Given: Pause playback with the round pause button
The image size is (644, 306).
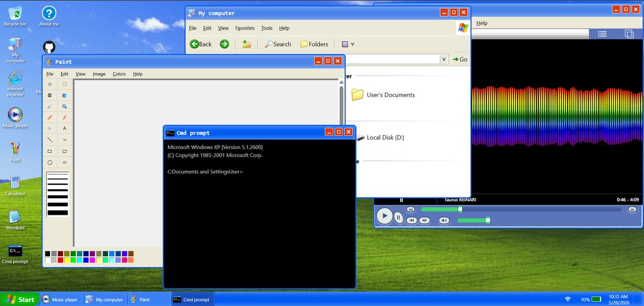Looking at the screenshot, I should [399, 217].
